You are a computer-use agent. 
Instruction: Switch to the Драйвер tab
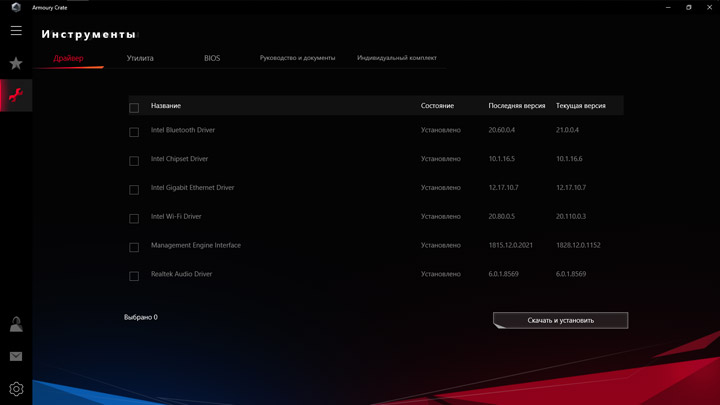coord(68,58)
